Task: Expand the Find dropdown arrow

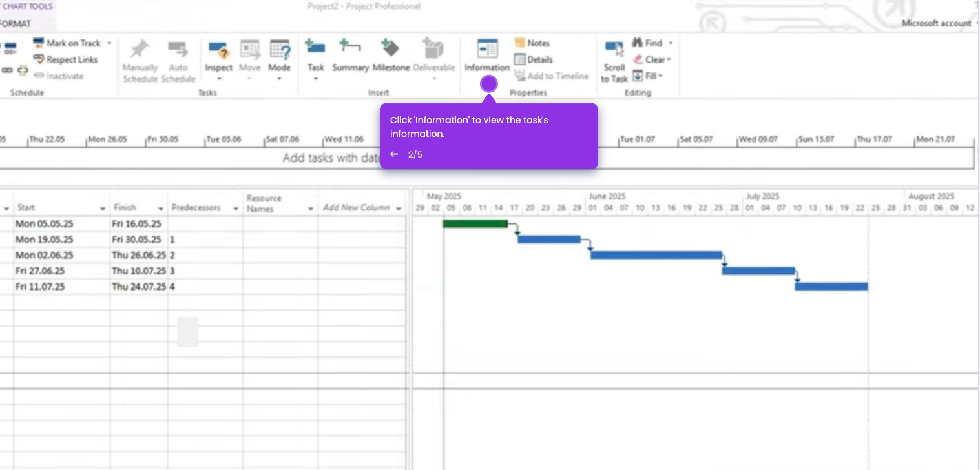Action: (671, 43)
